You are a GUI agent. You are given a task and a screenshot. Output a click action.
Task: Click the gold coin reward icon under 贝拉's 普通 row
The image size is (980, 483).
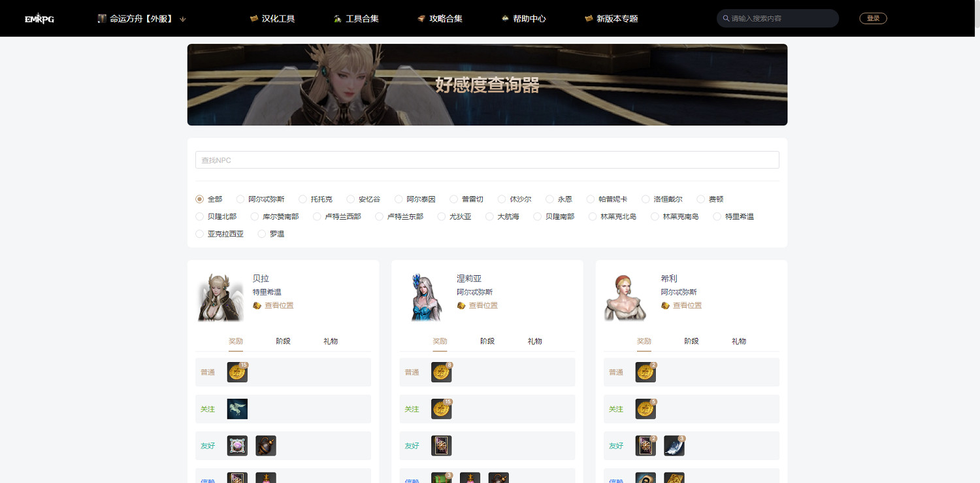(x=237, y=372)
